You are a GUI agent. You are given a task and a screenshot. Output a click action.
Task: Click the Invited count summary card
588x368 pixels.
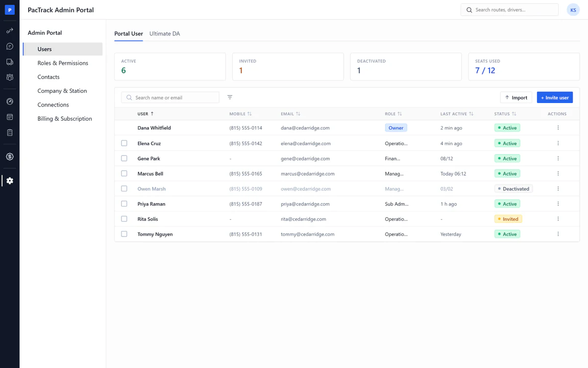pos(288,67)
